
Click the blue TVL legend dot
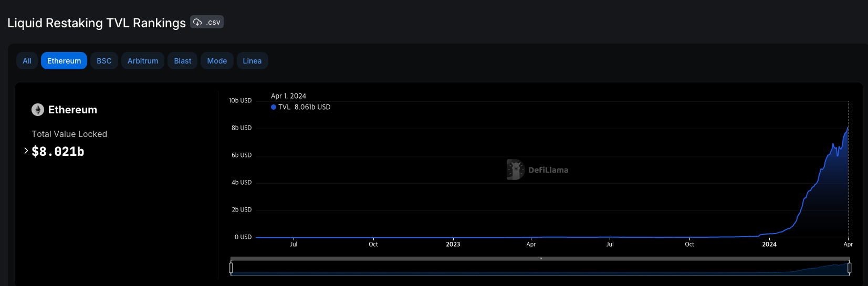(x=274, y=107)
